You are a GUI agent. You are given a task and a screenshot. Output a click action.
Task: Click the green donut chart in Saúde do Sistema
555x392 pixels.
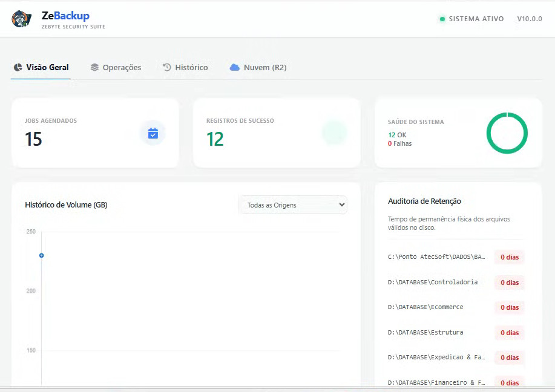point(507,133)
